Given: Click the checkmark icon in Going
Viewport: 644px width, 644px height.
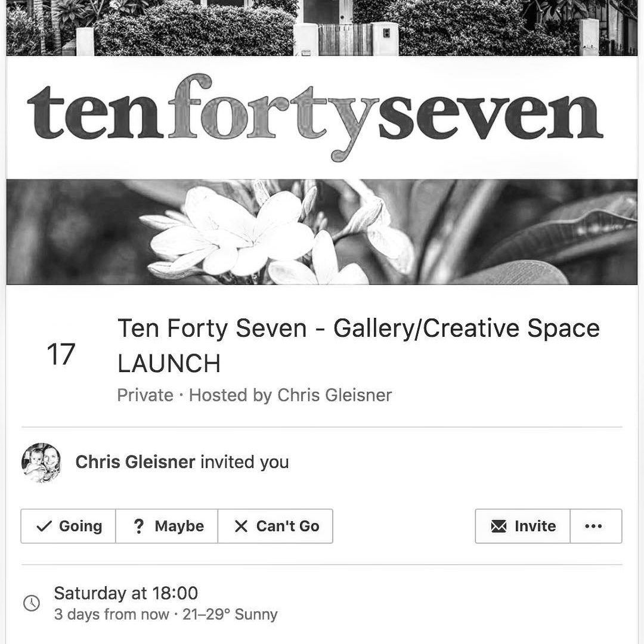Looking at the screenshot, I should pos(44,526).
